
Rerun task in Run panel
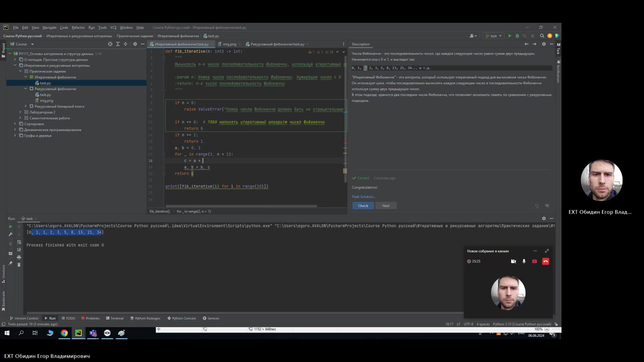coord(10,227)
